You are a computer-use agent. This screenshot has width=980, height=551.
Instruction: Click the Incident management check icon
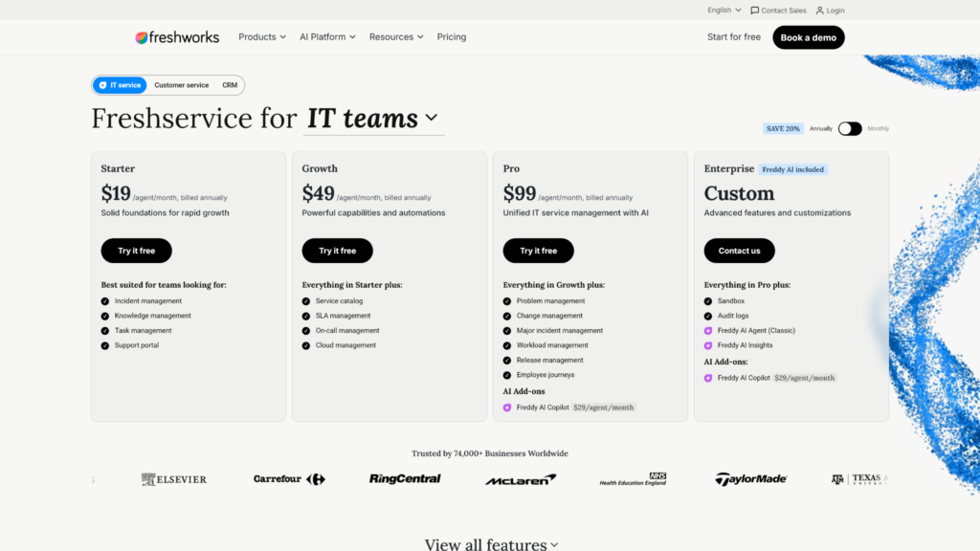(105, 301)
